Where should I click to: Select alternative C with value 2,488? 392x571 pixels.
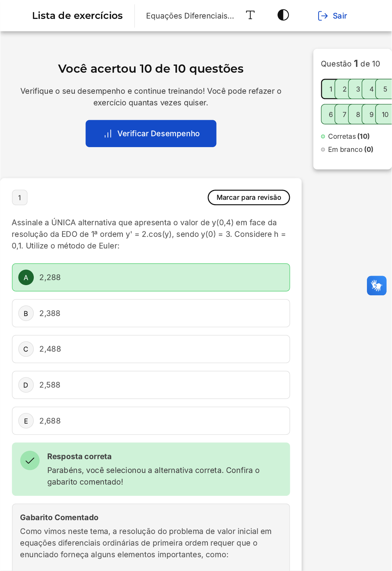click(x=151, y=349)
